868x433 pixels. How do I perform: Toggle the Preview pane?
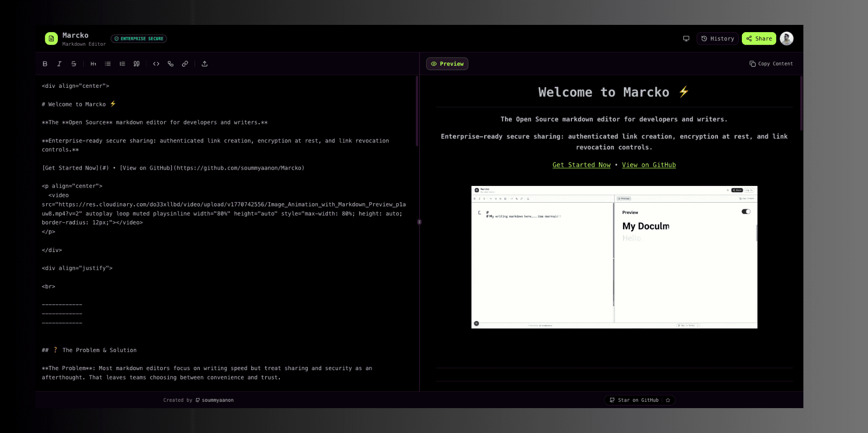(x=447, y=64)
